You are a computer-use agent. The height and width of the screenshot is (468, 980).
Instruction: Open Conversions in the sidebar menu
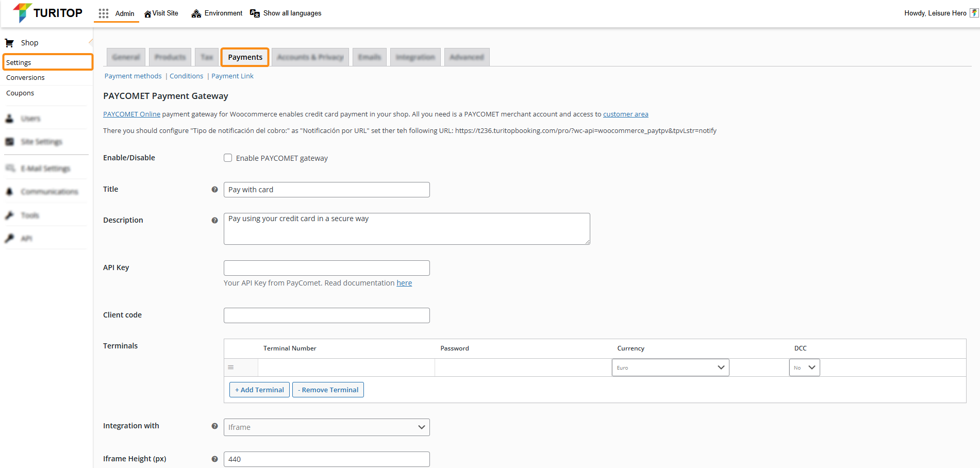pyautogui.click(x=25, y=78)
